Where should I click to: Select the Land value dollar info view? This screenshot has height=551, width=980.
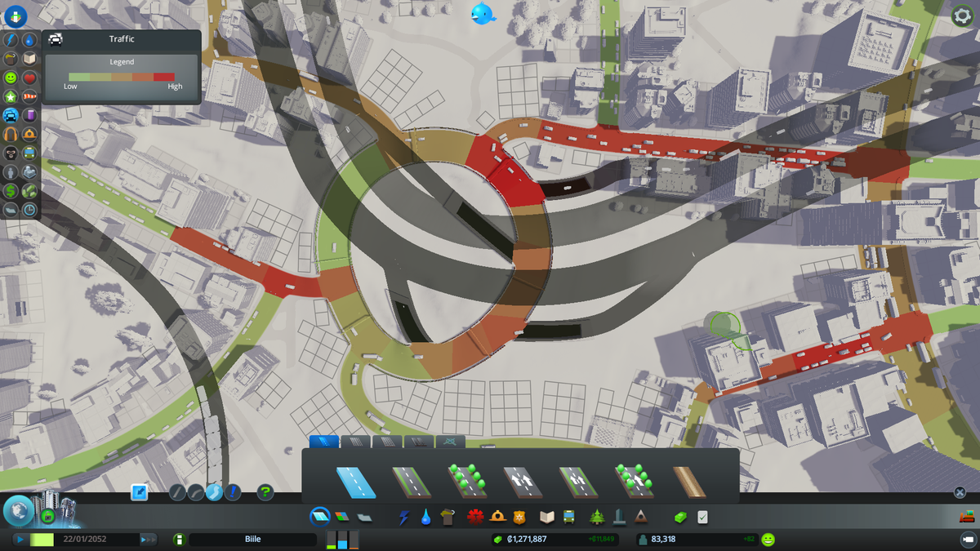[11, 190]
